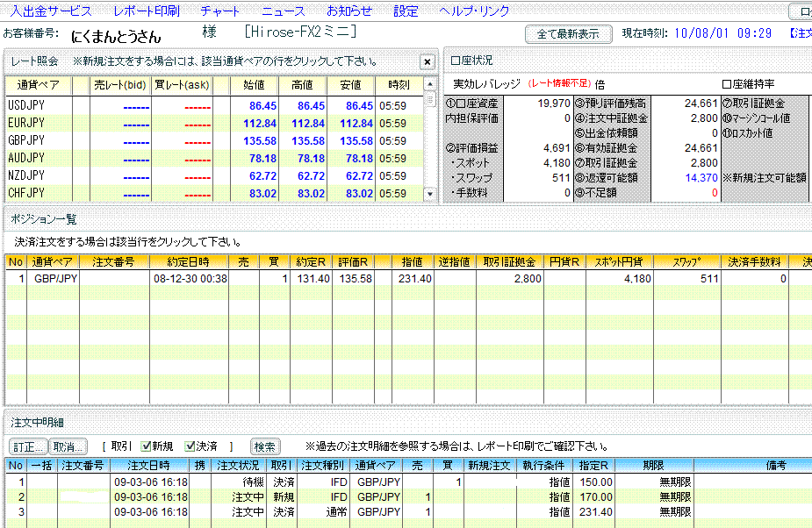Click the 取消 order cancel button
The width and height of the screenshot is (812, 528).
[68, 446]
